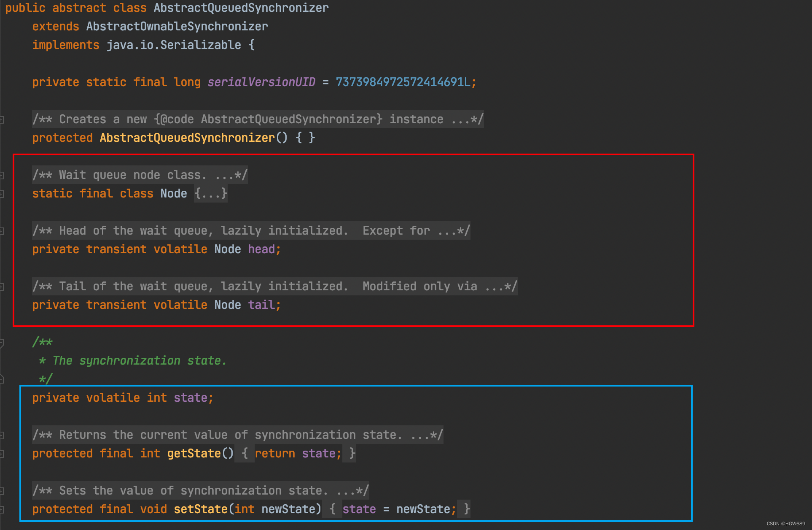
Task: Click the 'abstract' keyword in class declaration
Action: click(79, 8)
